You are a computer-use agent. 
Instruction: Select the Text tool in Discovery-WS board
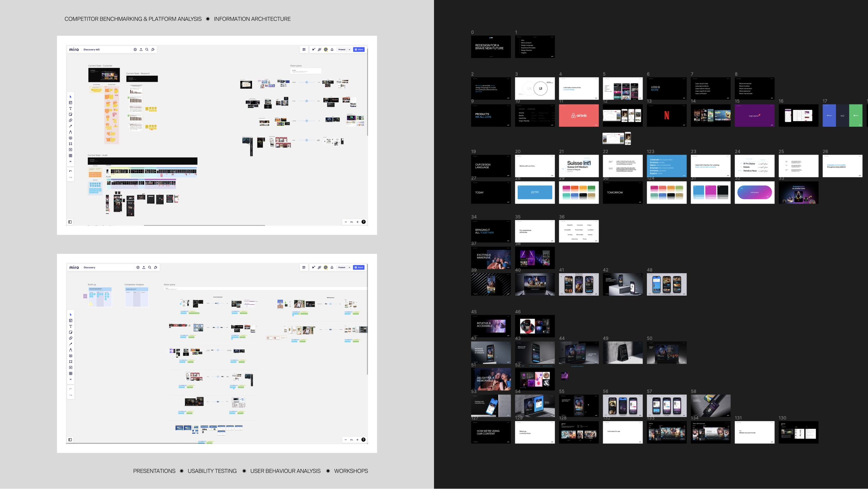coord(71,109)
